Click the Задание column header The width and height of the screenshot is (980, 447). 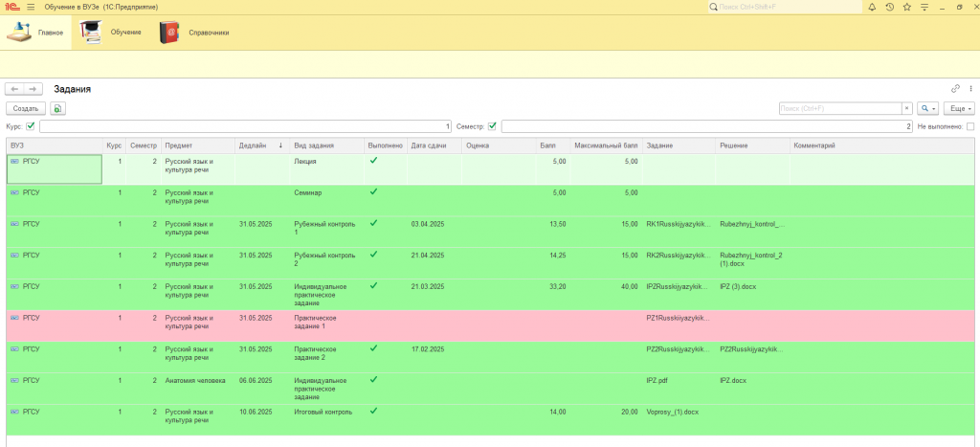pos(679,145)
